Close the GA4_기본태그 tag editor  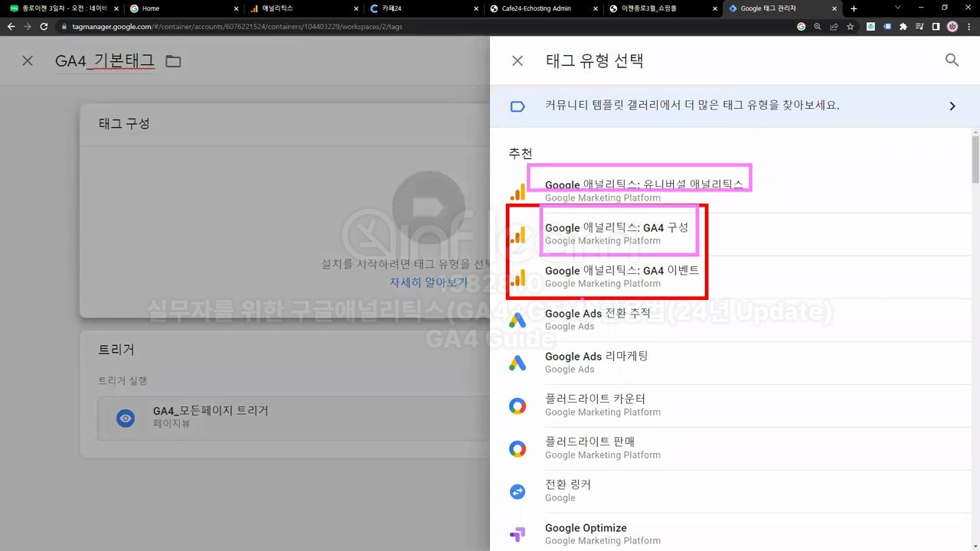tap(28, 60)
